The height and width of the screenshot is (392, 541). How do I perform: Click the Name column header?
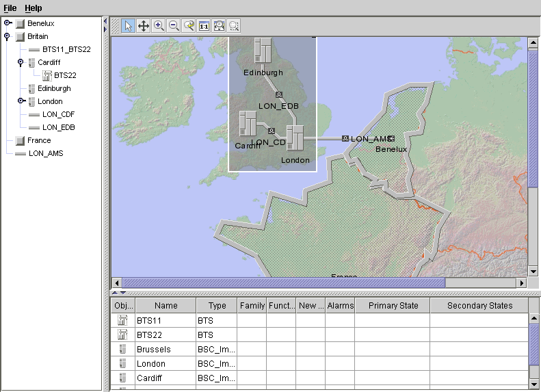166,306
